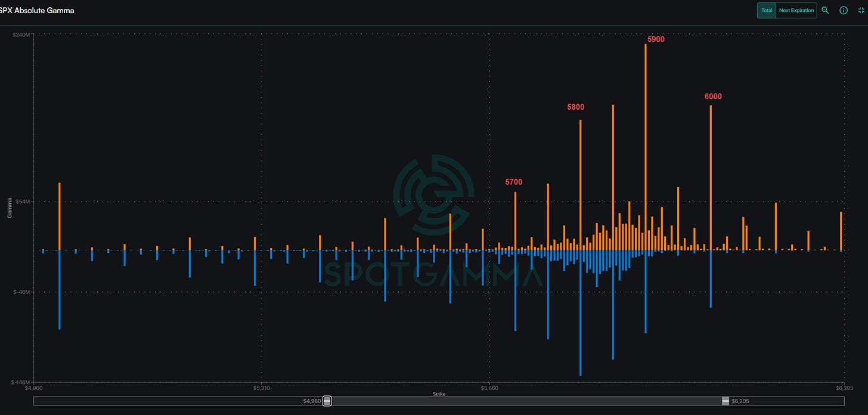Screen dimensions: 868x415
Task: Select the Total gamma view
Action: (767, 10)
